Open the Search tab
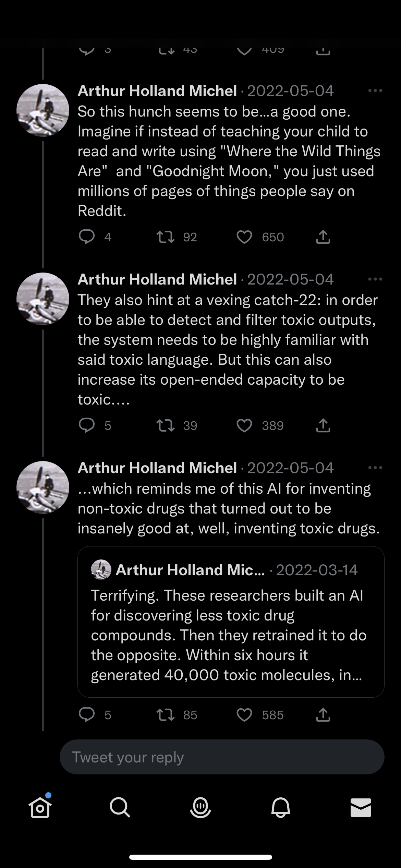 120,807
